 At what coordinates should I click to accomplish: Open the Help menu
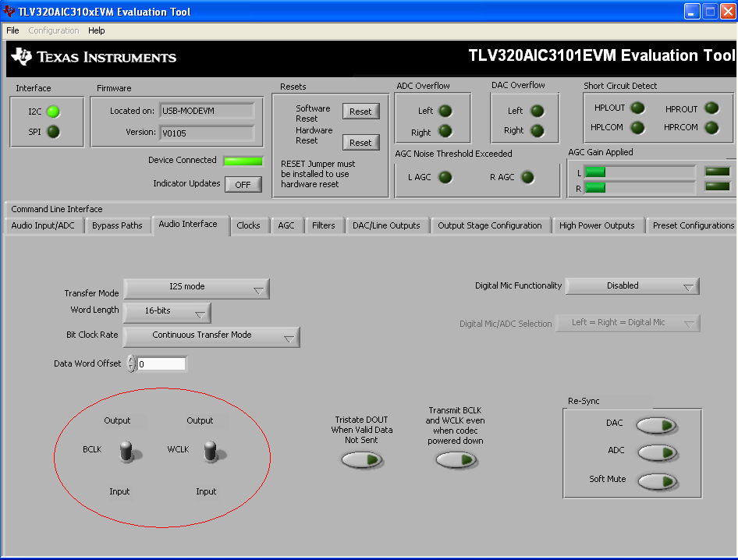pos(97,30)
